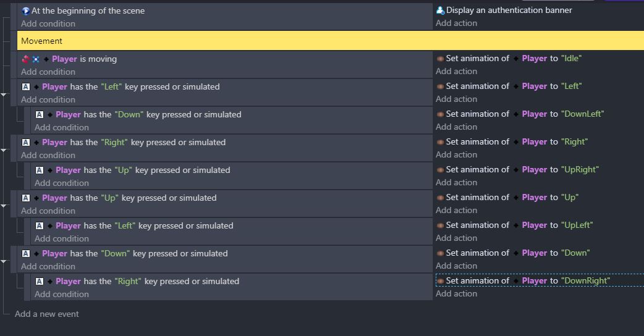The height and width of the screenshot is (336, 644).
Task: Collapse the "Left" key event sub-events
Action: pos(3,94)
